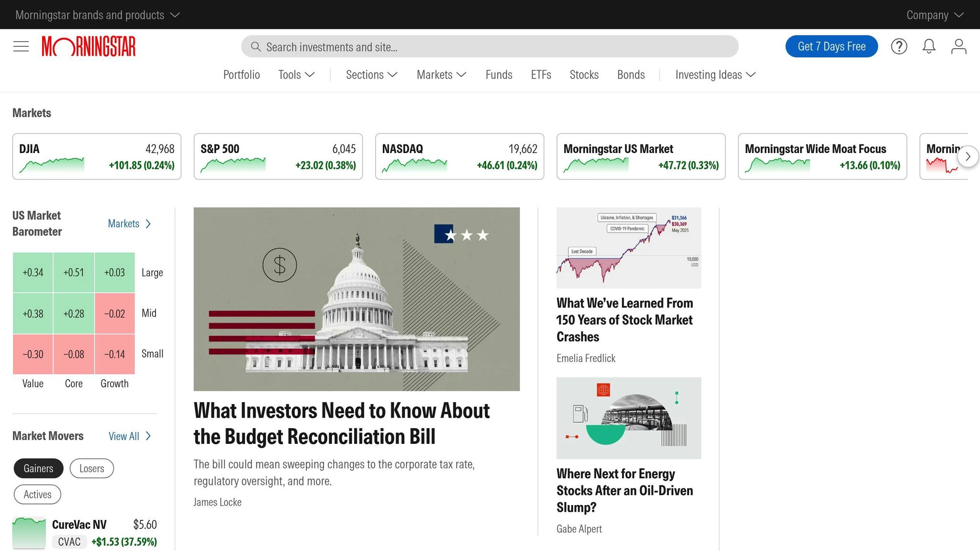
Task: Open the Budget Reconciliation Bill headline
Action: click(342, 423)
